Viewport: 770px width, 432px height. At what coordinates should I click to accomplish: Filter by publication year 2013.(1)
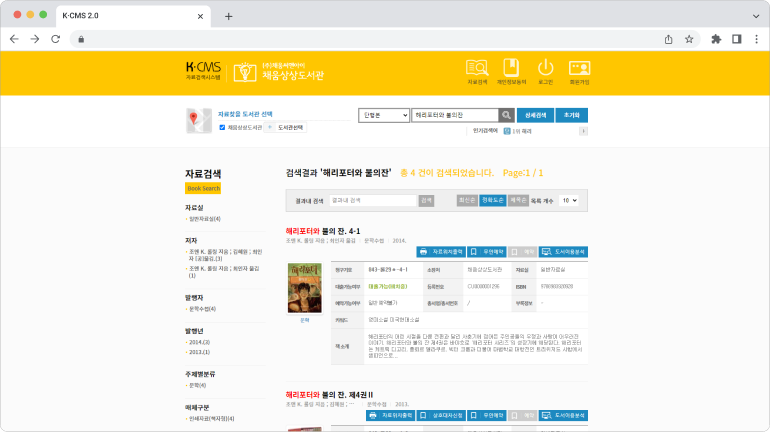point(199,352)
